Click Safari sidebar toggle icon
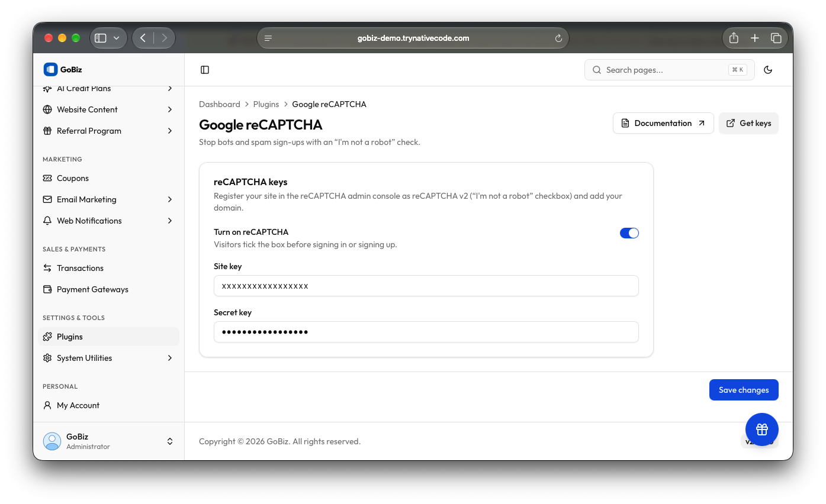Screen dimensions: 826x504 101,38
